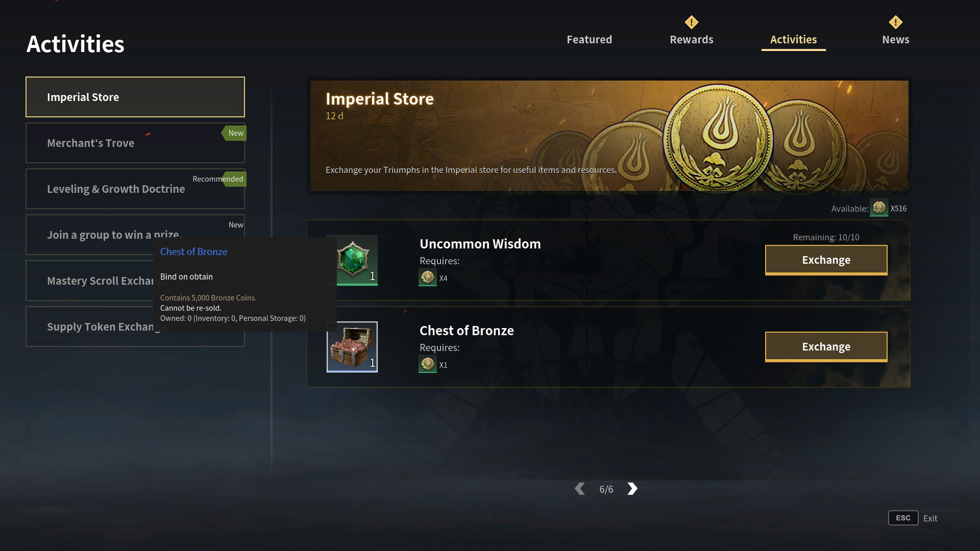Exchange a Triumph for Chest of Bronze
The height and width of the screenshot is (551, 980).
coord(826,347)
